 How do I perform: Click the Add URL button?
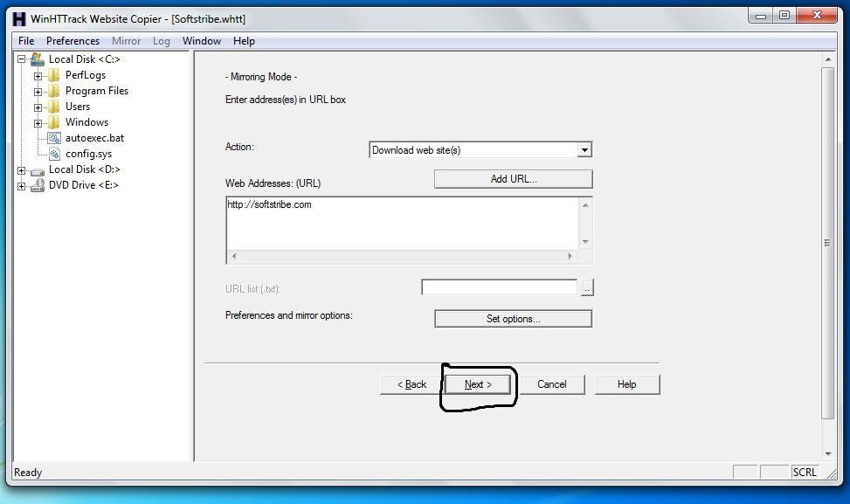click(x=513, y=178)
